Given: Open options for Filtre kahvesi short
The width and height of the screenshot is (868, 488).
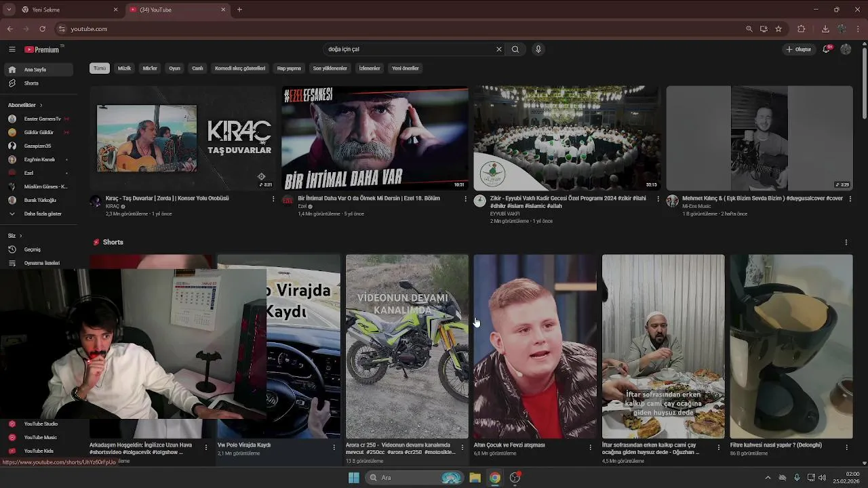Looking at the screenshot, I should tap(846, 447).
